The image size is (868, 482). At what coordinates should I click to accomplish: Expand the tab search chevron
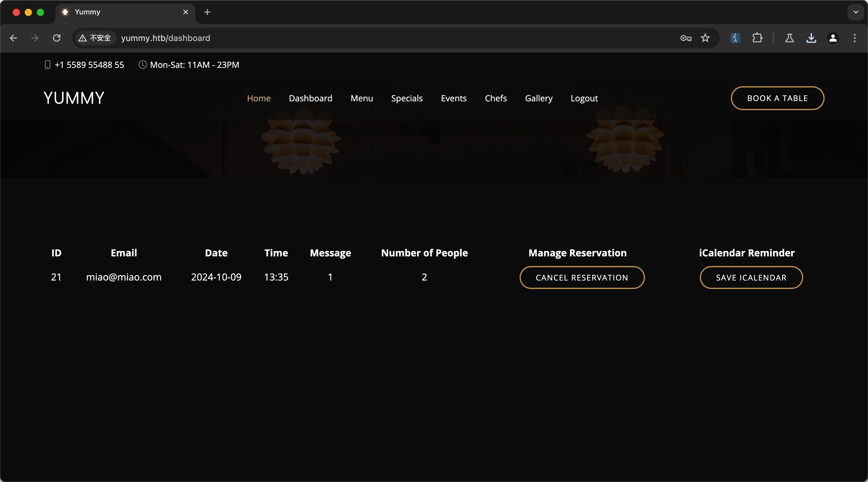tap(856, 12)
